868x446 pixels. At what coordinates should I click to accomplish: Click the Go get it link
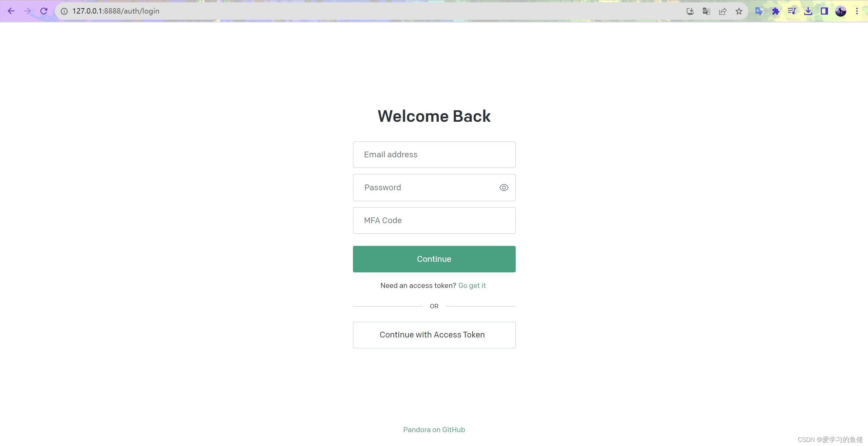click(472, 285)
